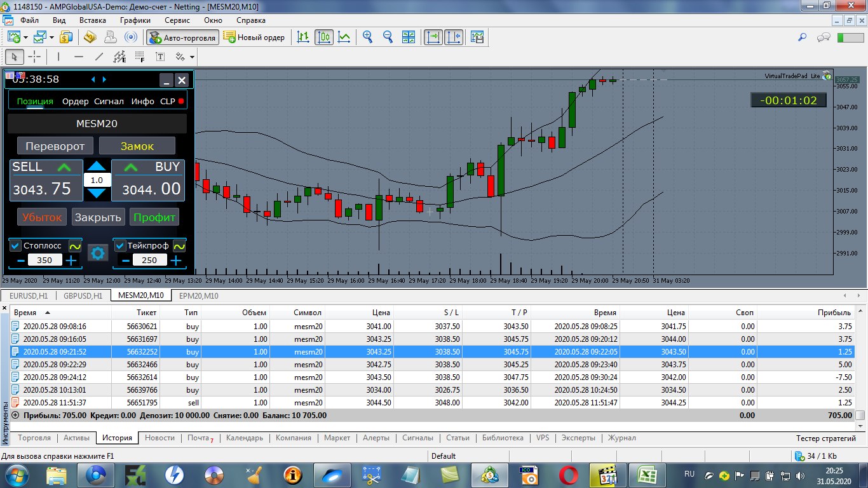Select the Fibonacci retracement tool
Screen dimensions: 868x488
click(140, 57)
